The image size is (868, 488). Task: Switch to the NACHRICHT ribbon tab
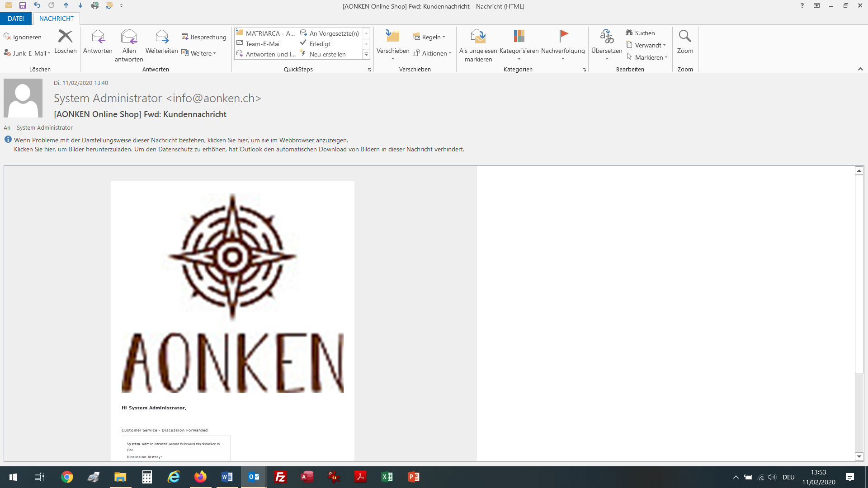click(56, 19)
